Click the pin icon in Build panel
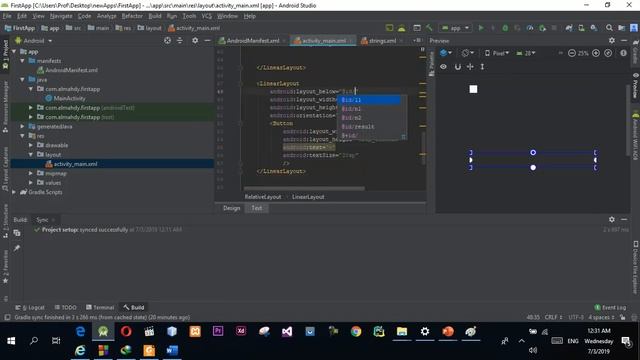This screenshot has width=640, height=360. [x=17, y=248]
